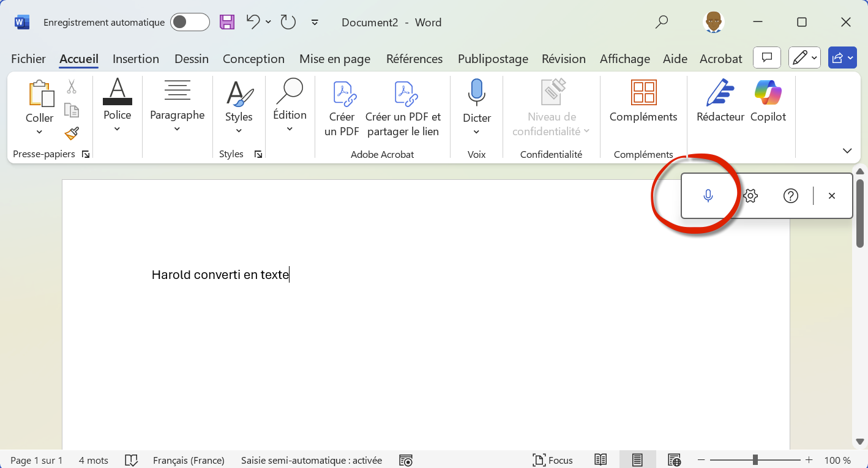
Task: Click the word count 4 mots
Action: pyautogui.click(x=93, y=460)
